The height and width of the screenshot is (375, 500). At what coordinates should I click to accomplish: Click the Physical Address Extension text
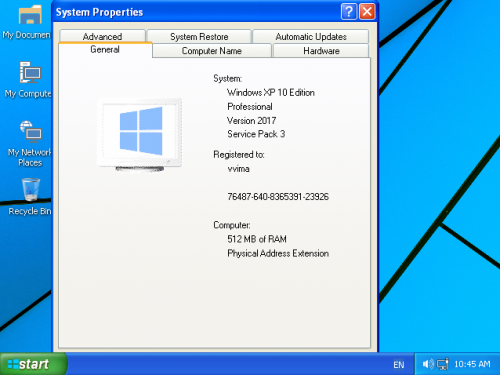(278, 253)
